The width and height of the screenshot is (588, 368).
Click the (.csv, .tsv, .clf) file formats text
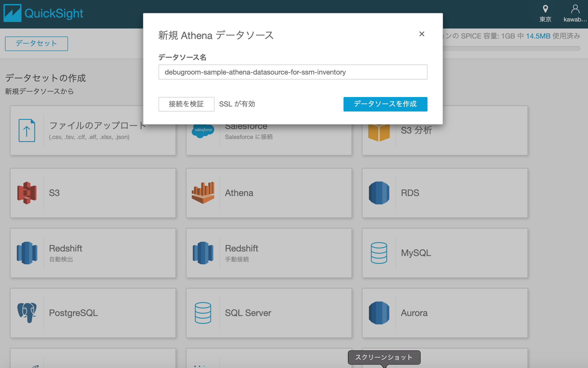coord(89,137)
